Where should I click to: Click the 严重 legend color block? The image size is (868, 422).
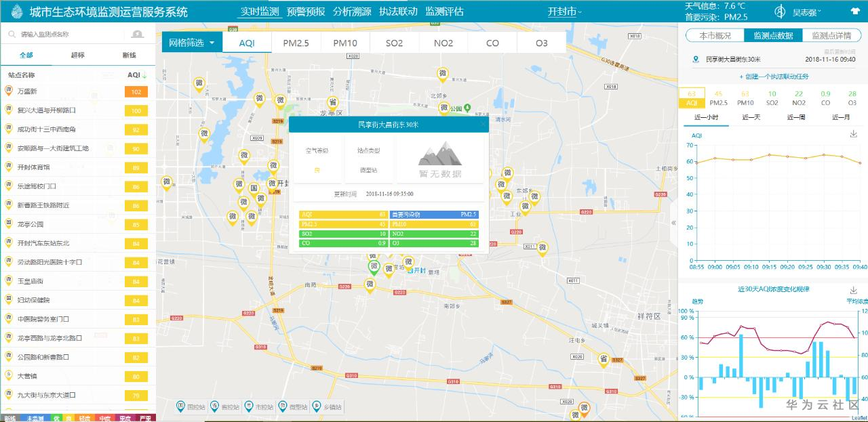tap(146, 418)
